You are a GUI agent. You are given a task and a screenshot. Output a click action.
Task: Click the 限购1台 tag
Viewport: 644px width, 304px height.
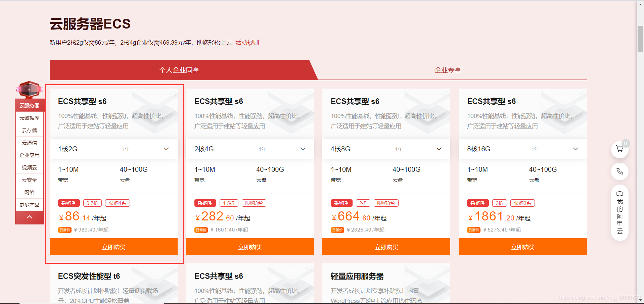pos(118,203)
